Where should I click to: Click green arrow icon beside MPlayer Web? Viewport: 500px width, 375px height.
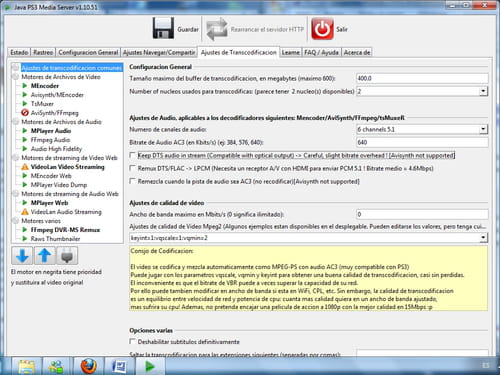pyautogui.click(x=25, y=203)
